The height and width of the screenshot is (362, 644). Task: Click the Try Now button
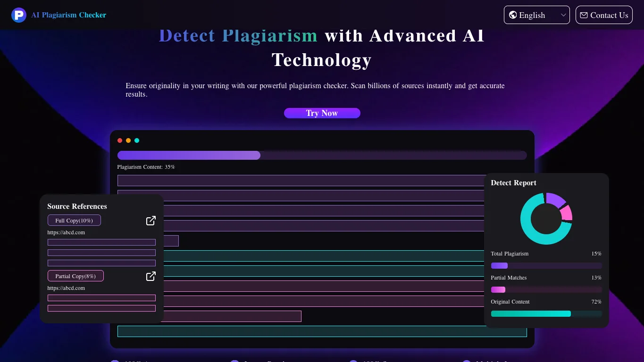[322, 113]
